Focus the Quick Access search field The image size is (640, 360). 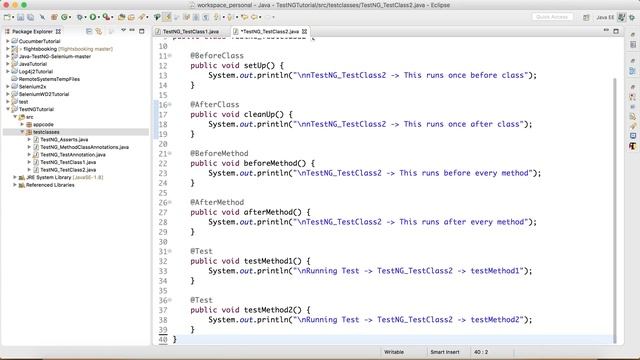pos(552,17)
